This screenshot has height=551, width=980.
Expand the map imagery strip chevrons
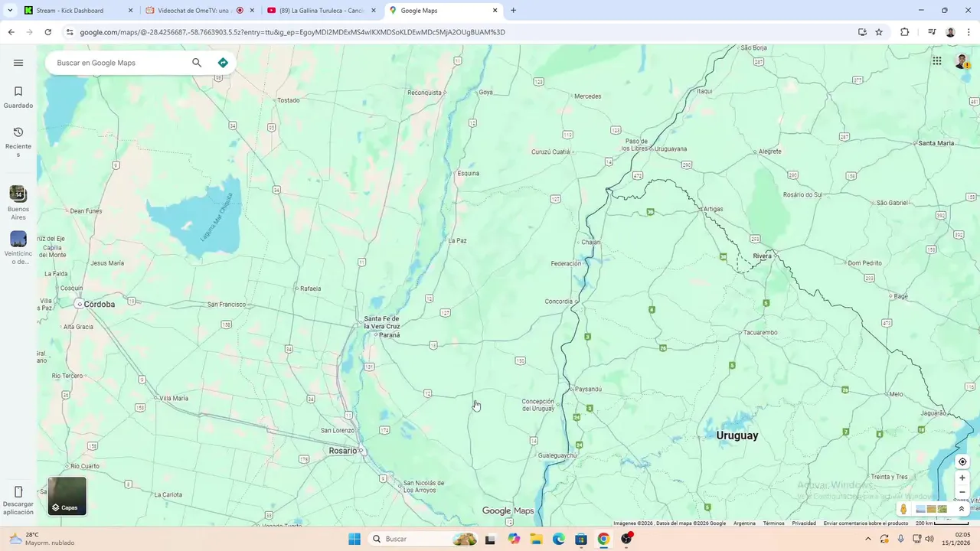[x=962, y=509]
